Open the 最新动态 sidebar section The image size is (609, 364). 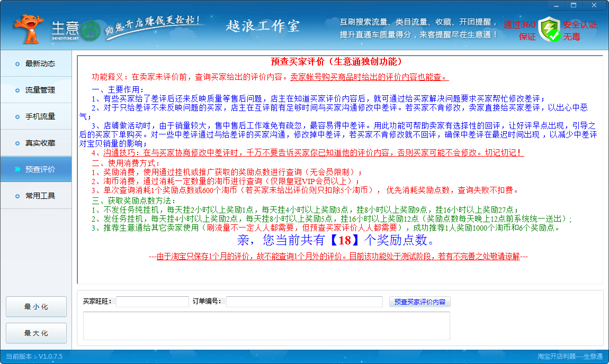click(x=36, y=63)
